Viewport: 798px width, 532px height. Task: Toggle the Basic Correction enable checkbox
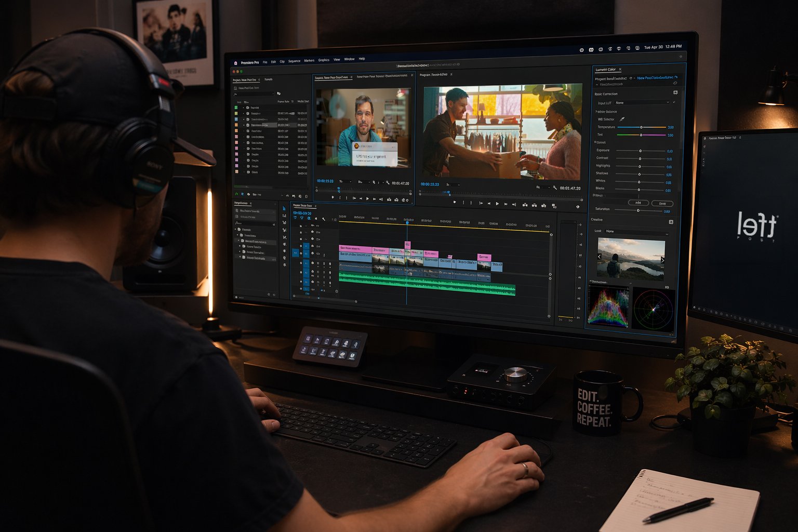pos(675,92)
